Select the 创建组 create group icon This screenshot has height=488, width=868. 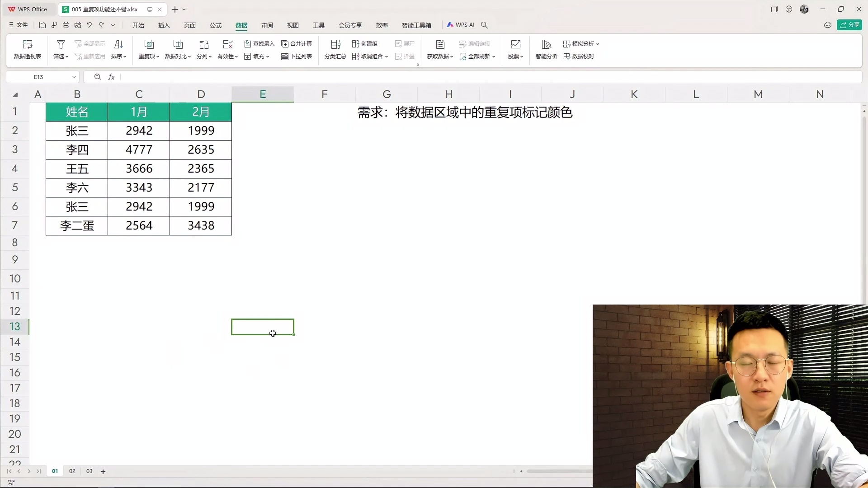click(x=364, y=43)
